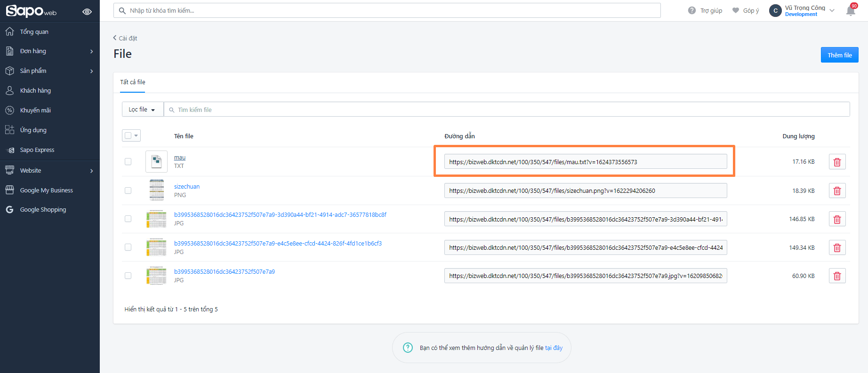Open bulk selection dropdown arrow in header
The width and height of the screenshot is (868, 373).
pos(137,135)
